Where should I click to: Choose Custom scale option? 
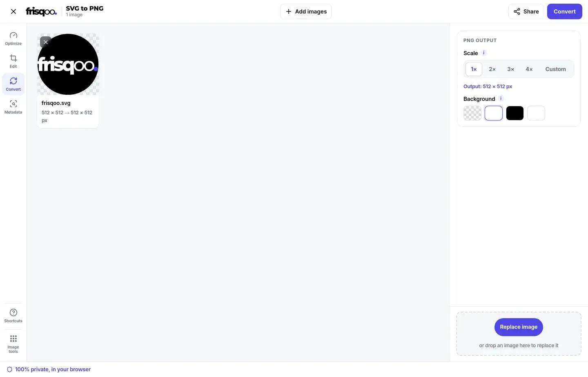[x=555, y=69]
